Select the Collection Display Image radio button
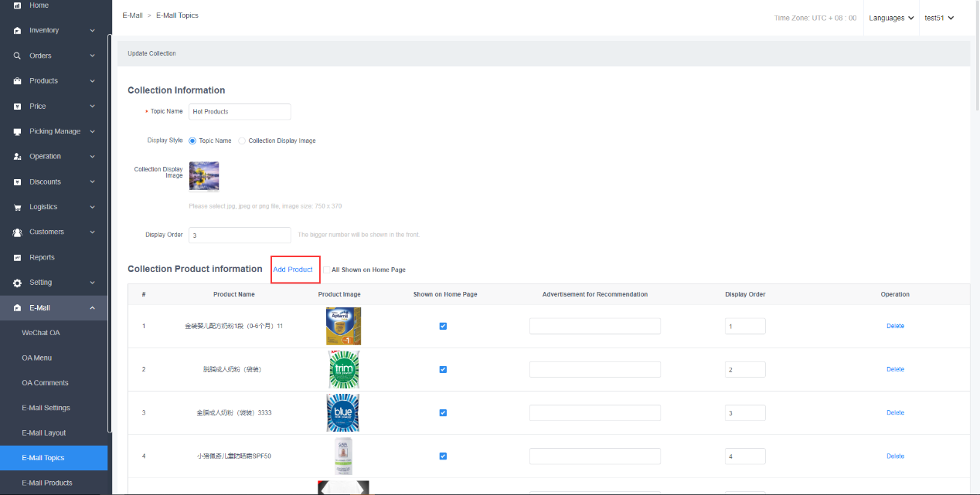Screen dimensions: 980x495 tap(242, 141)
